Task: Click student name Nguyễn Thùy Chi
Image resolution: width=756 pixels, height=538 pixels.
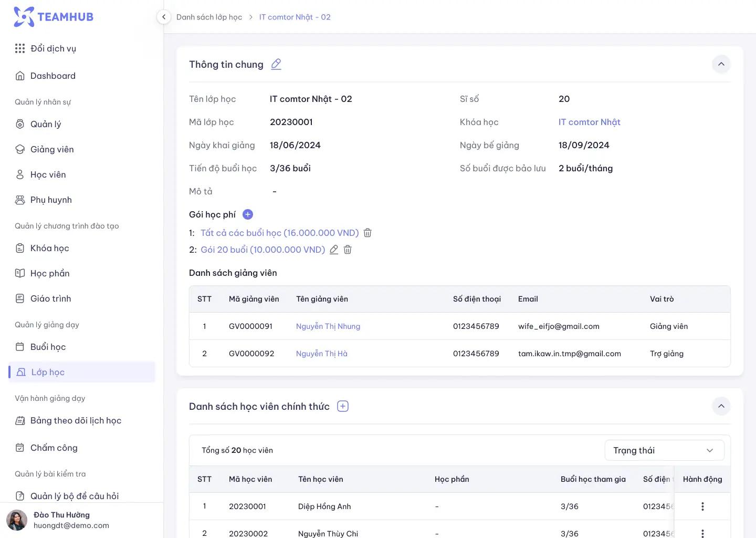Action: coord(328,533)
